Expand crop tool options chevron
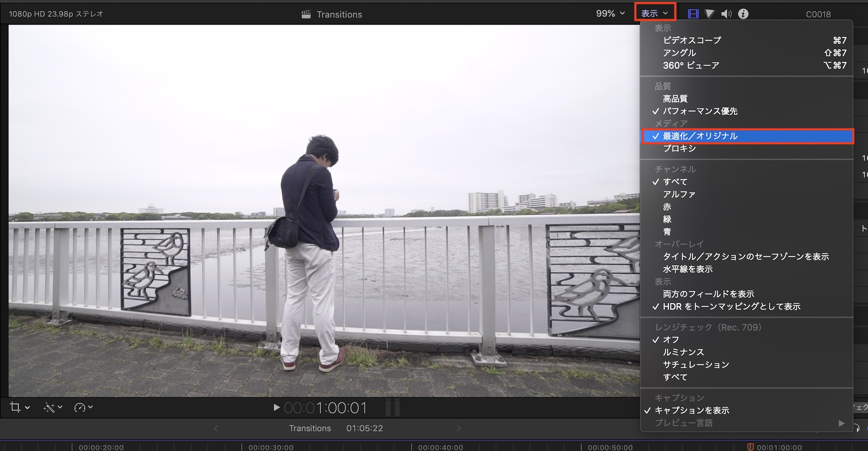The image size is (868, 451). (x=27, y=408)
